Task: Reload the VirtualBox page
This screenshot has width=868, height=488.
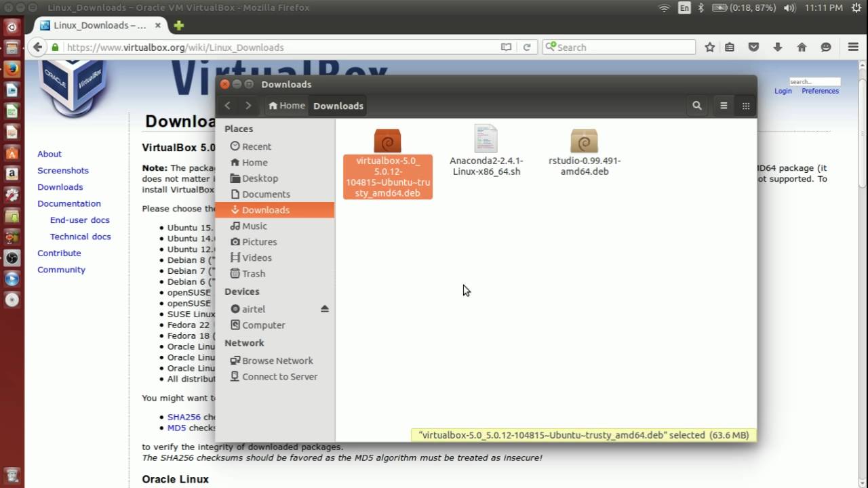Action: 527,47
